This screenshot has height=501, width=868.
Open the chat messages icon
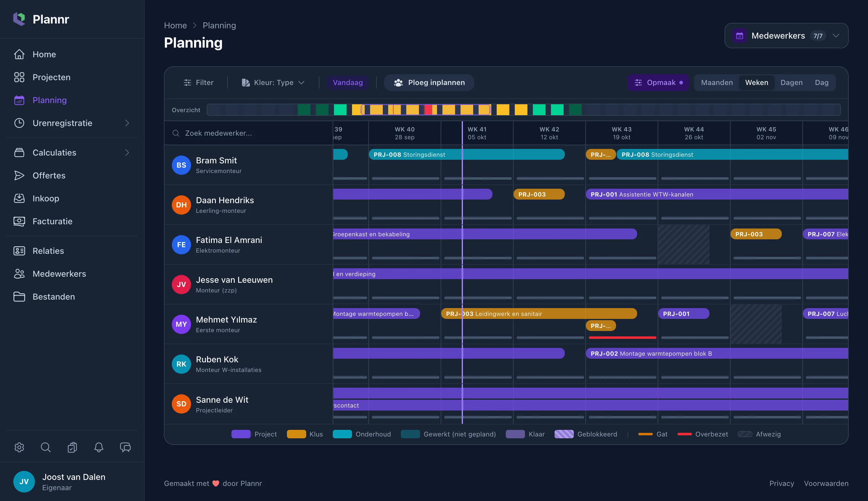tap(125, 447)
